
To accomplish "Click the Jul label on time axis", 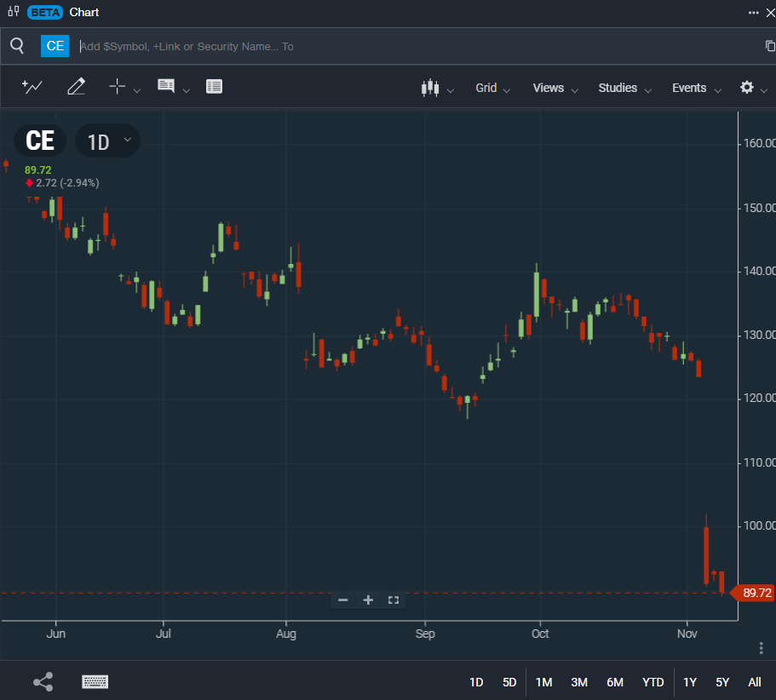I will [x=164, y=634].
